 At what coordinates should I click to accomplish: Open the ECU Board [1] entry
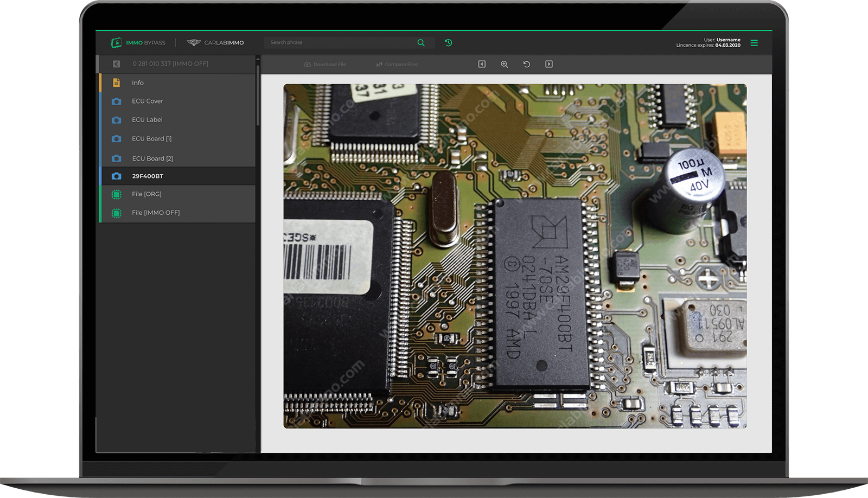[x=177, y=139]
